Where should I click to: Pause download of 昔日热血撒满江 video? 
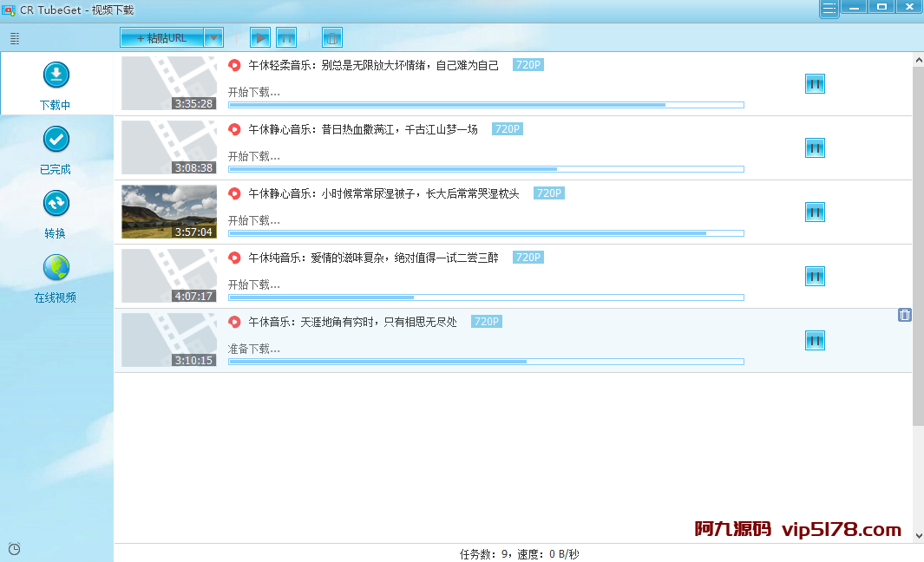pyautogui.click(x=815, y=148)
